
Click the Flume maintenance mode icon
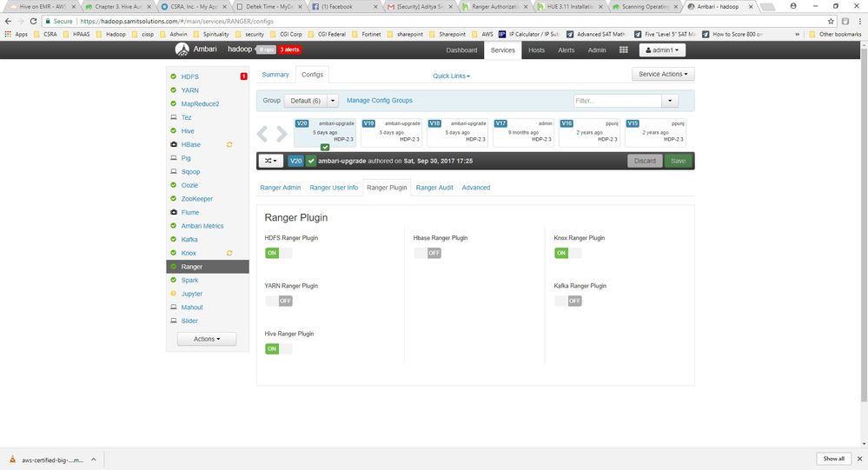pyautogui.click(x=173, y=212)
